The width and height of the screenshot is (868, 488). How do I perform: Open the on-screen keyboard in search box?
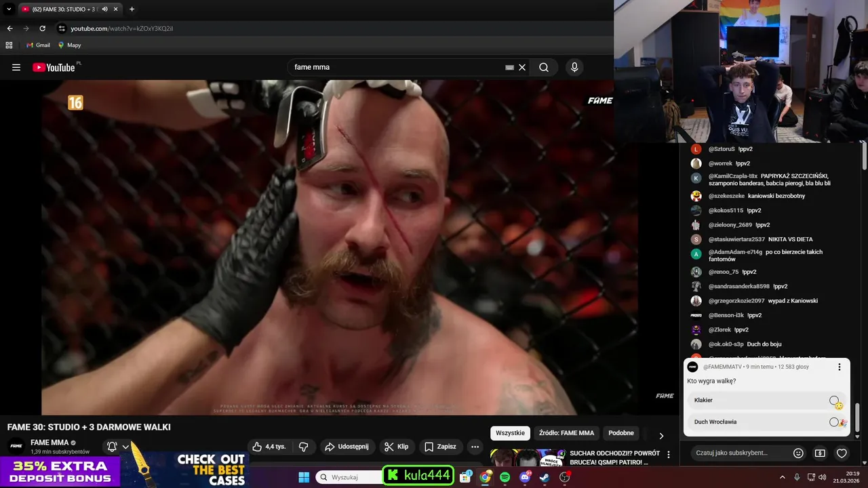509,67
